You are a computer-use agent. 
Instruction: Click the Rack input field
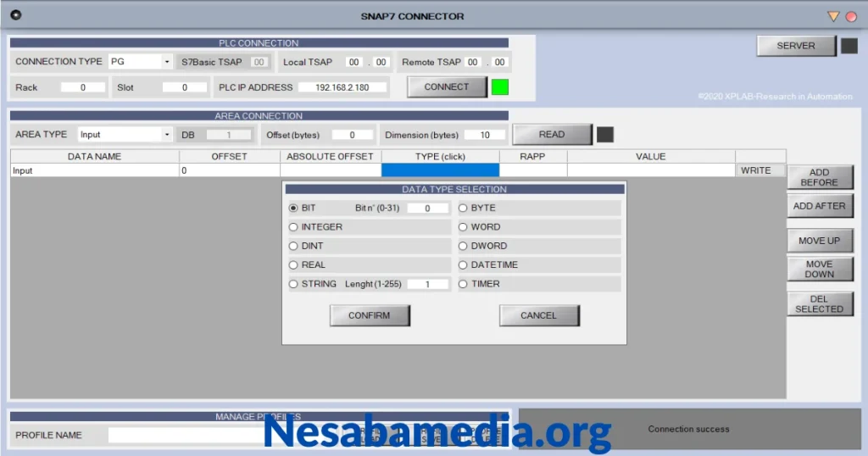(83, 87)
